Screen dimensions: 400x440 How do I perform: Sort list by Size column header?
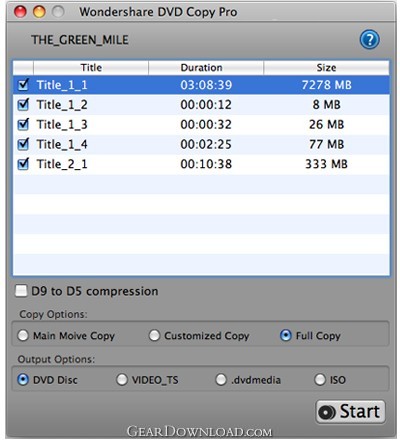pyautogui.click(x=326, y=68)
